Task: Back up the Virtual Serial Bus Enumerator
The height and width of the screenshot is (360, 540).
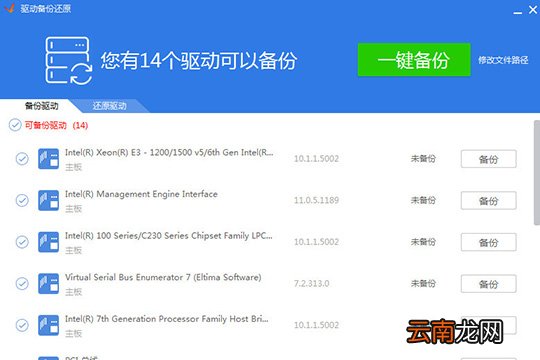Action: pyautogui.click(x=488, y=284)
